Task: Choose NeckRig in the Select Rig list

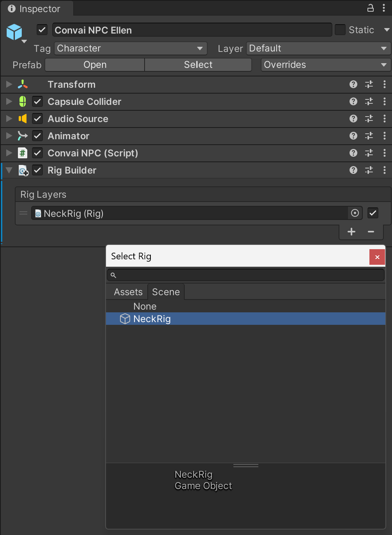Action: (x=246, y=319)
